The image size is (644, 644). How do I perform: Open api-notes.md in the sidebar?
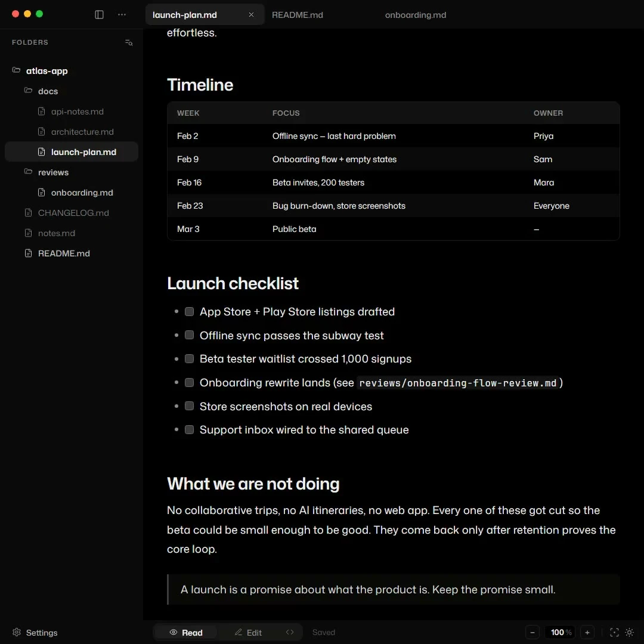click(77, 112)
